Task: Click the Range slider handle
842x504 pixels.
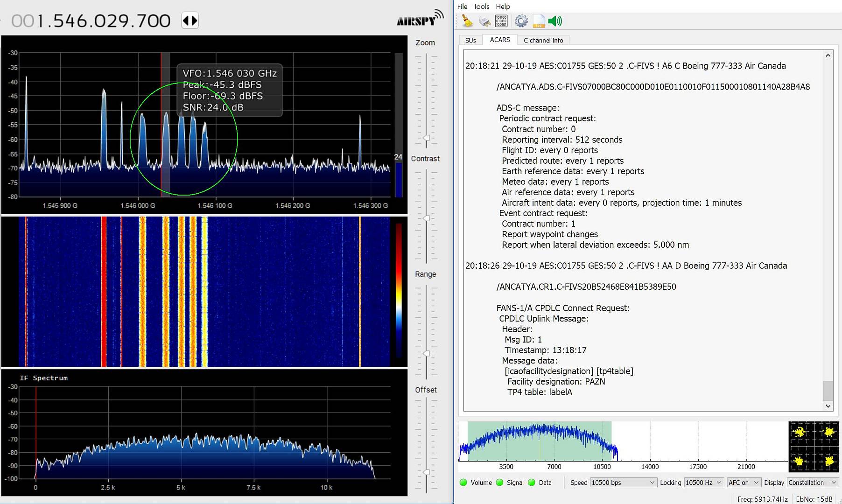Action: [x=426, y=354]
